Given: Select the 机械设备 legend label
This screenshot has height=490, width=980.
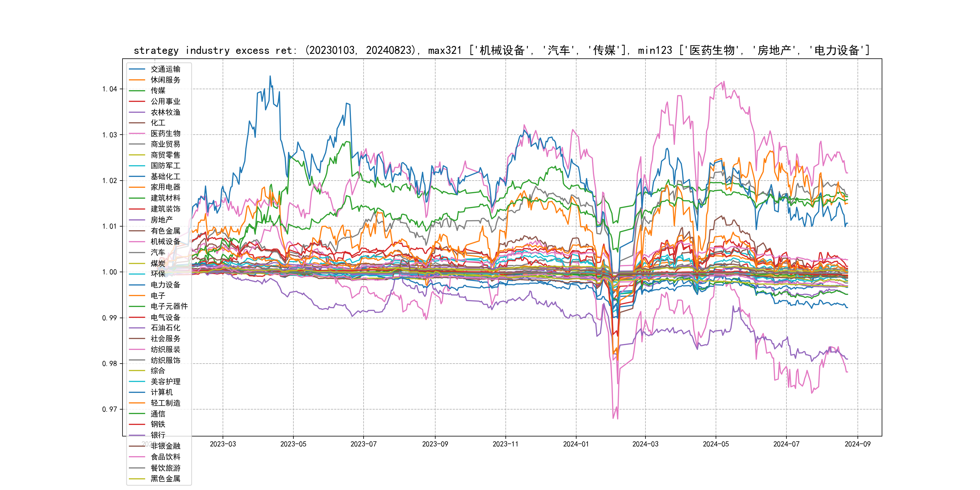Looking at the screenshot, I should (x=165, y=242).
